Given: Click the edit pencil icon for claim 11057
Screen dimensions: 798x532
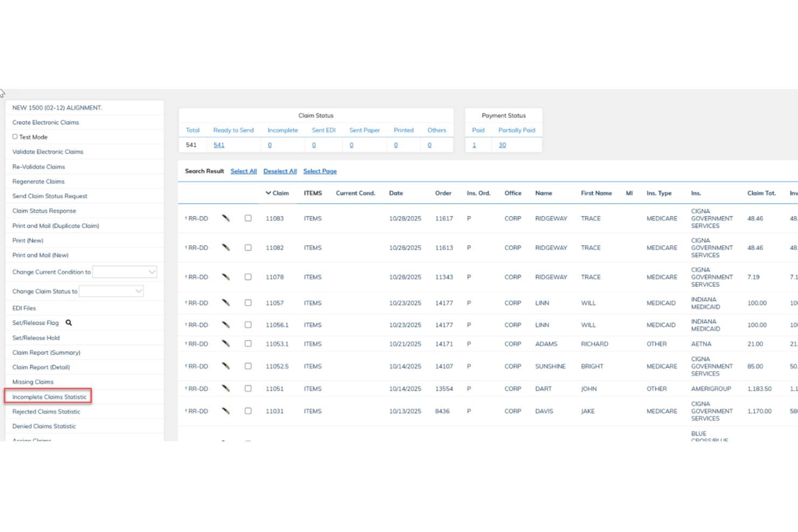Looking at the screenshot, I should pyautogui.click(x=226, y=303).
